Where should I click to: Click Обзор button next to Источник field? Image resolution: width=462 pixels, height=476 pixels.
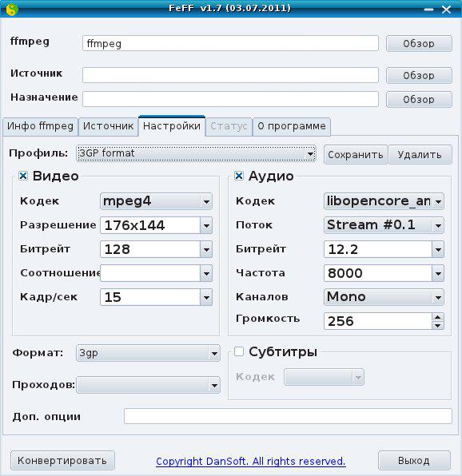pyautogui.click(x=419, y=75)
